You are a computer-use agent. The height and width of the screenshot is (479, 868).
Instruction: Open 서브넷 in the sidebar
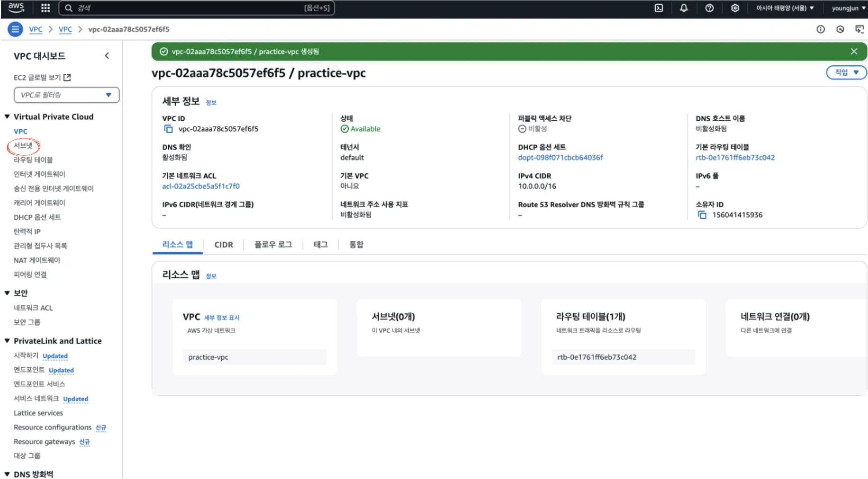coord(23,145)
